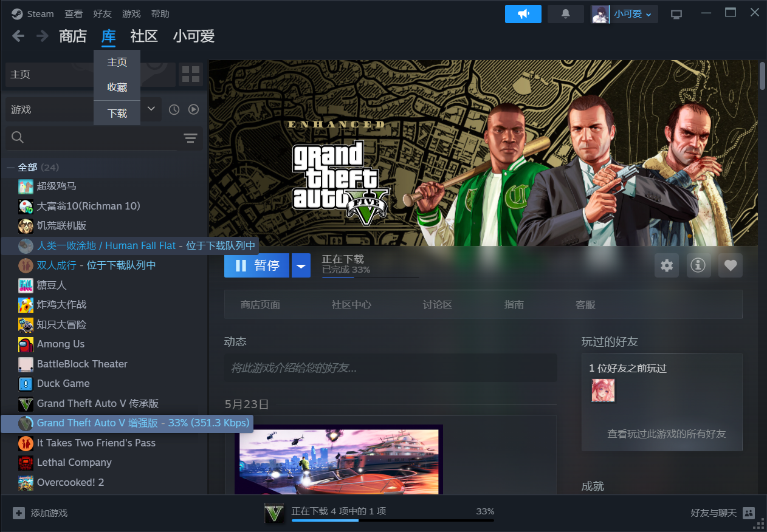Click the announcements megaphone icon
Viewport: 767px width, 532px height.
[523, 14]
